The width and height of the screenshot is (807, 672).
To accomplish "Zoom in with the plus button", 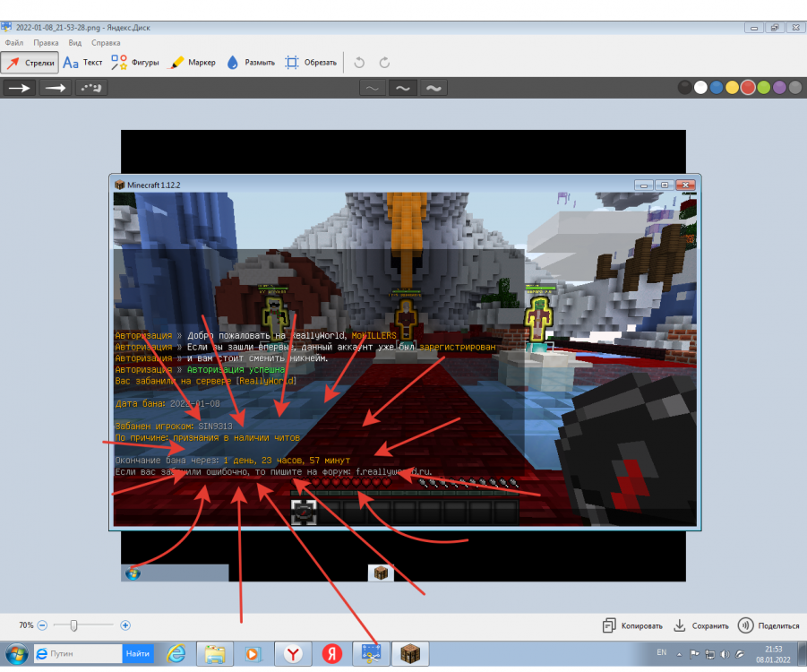I will click(125, 625).
